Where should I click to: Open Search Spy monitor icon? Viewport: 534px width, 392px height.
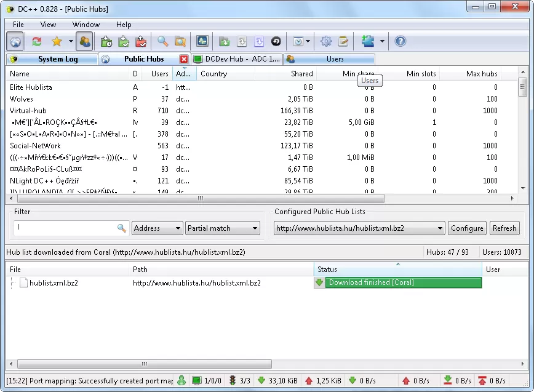pos(202,41)
